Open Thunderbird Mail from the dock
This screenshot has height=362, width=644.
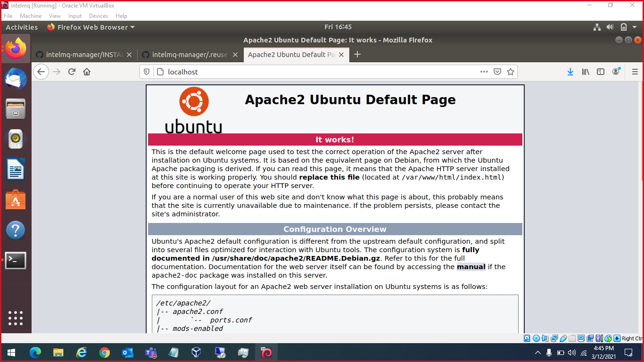(16, 78)
